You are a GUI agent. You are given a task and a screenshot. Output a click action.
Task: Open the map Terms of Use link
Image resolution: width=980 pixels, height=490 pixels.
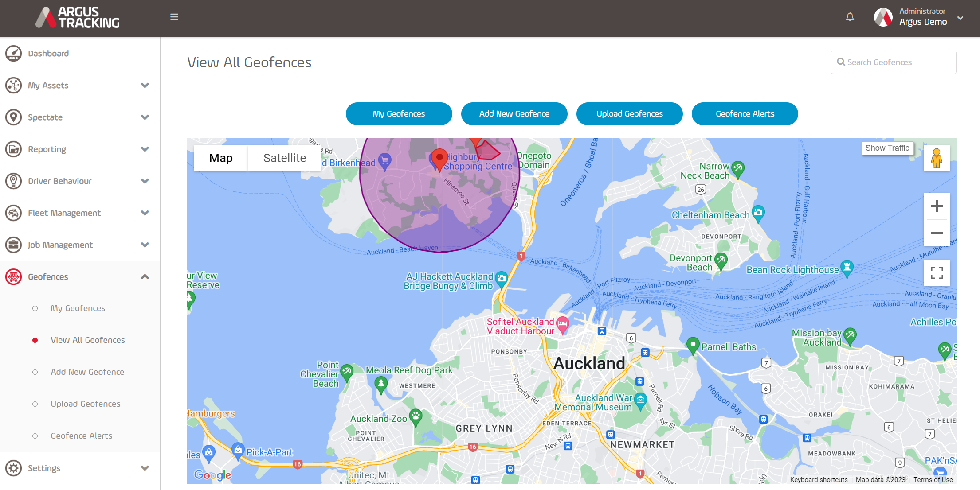(933, 480)
